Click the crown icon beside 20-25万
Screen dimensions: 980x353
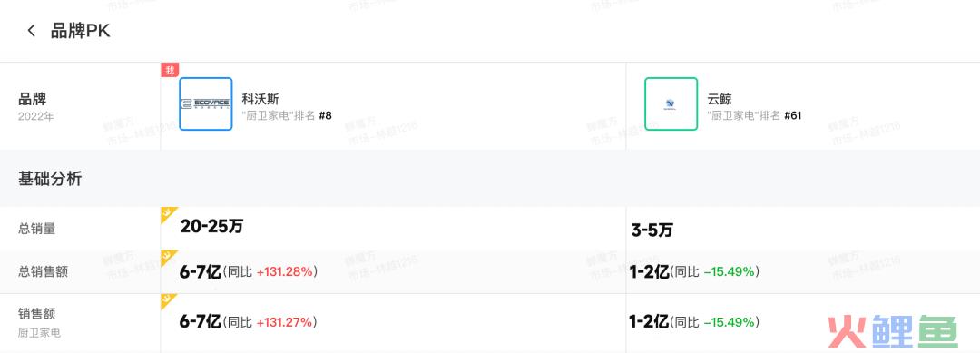click(168, 214)
